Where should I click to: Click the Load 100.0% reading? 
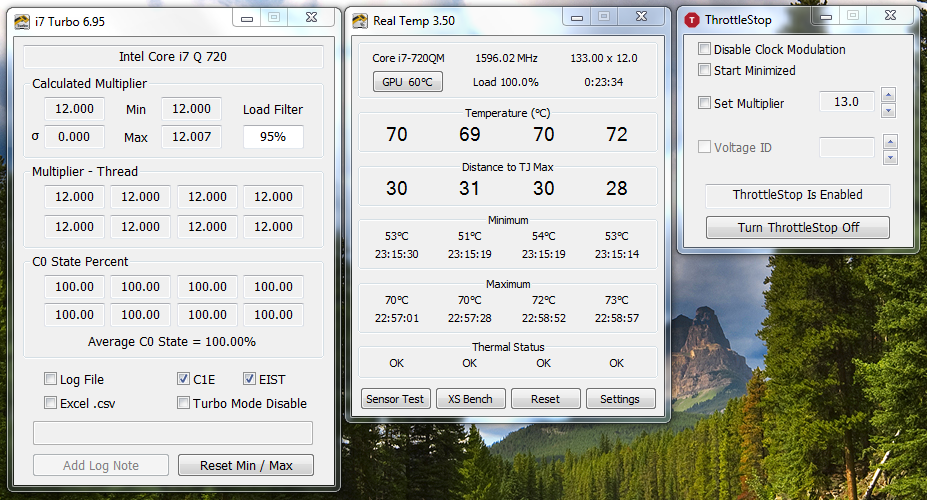[x=505, y=82]
